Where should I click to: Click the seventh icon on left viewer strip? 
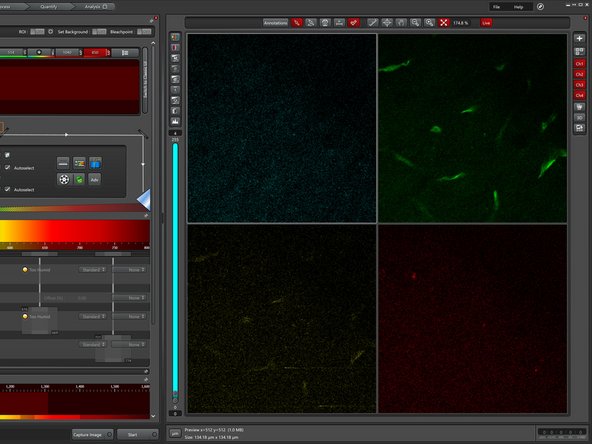[175, 100]
